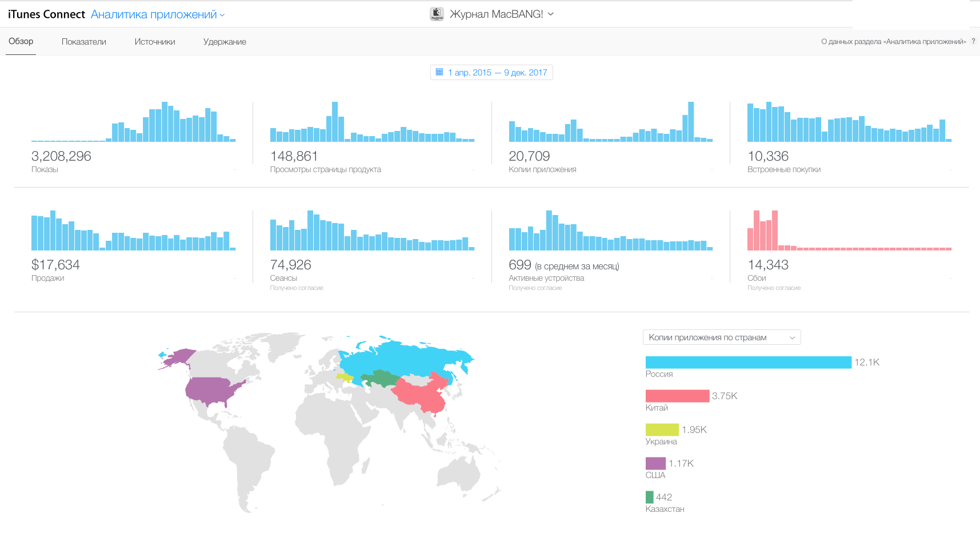Open the Источники tab
Viewport: 980px width, 537px height.
pyautogui.click(x=155, y=42)
